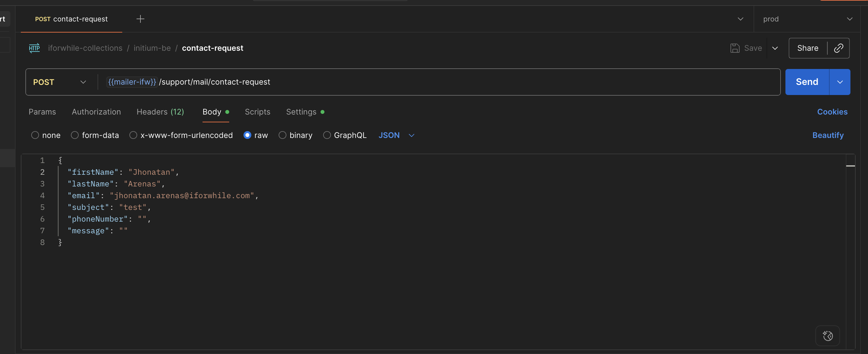Open the POST method dropdown

(x=59, y=82)
